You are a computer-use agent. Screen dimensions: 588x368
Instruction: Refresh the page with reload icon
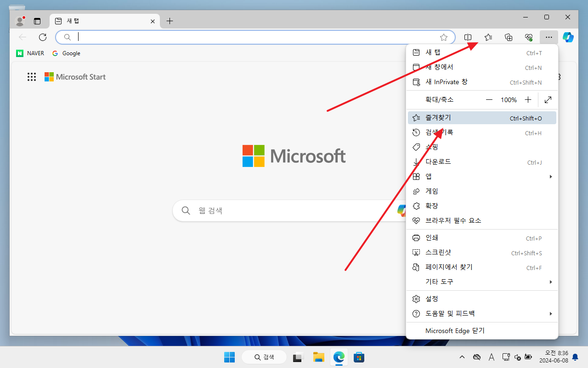click(x=43, y=37)
